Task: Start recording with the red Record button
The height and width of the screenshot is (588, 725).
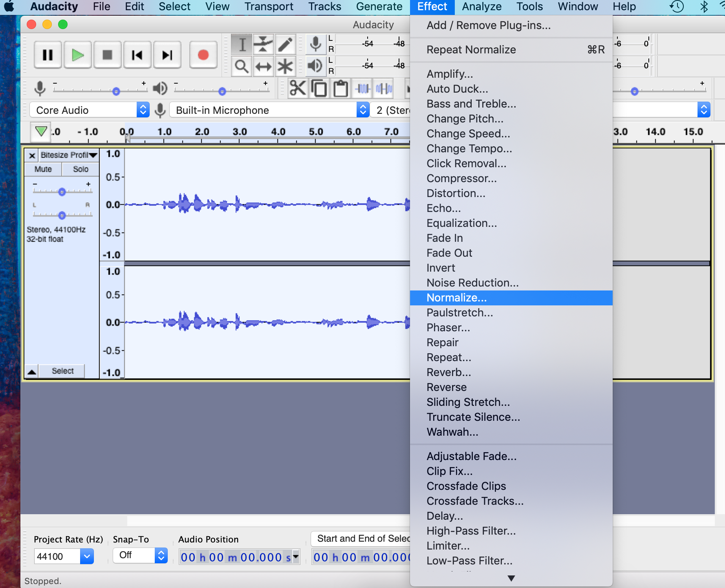Action: coord(203,55)
